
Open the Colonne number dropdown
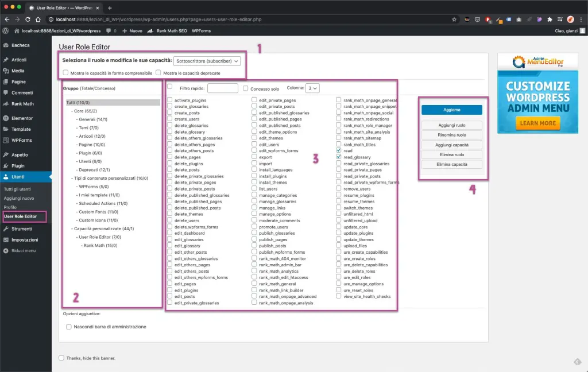(x=312, y=88)
